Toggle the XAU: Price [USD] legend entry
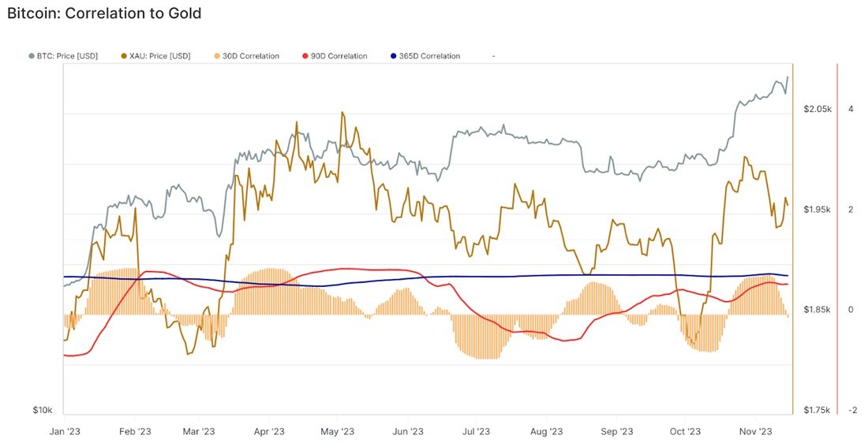The height and width of the screenshot is (443, 868). [155, 56]
